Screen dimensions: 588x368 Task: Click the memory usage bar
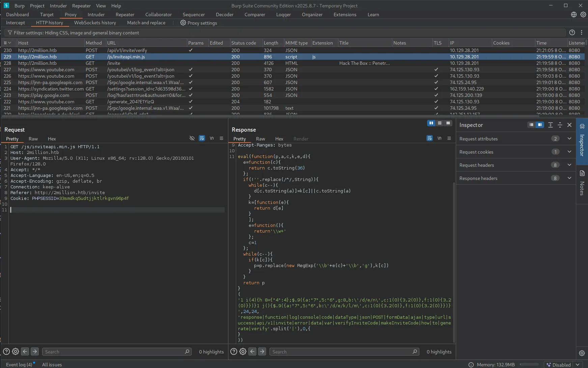pyautogui.click(x=529, y=365)
